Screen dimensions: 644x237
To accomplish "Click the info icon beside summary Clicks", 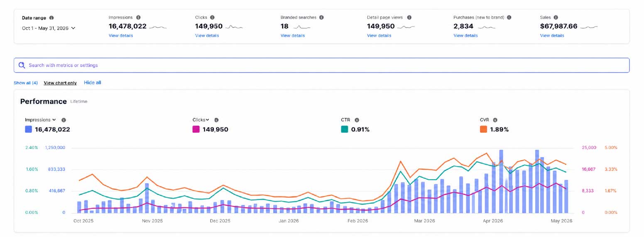I will [212, 17].
